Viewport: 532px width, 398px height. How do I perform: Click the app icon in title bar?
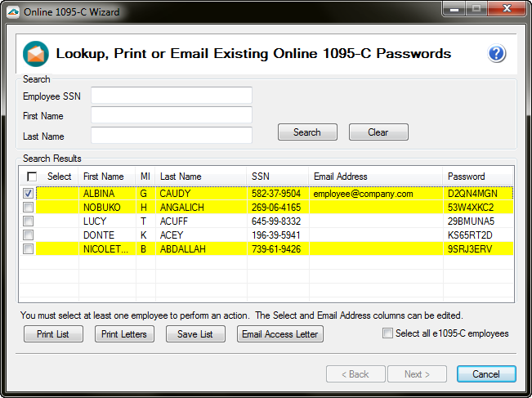pyautogui.click(x=11, y=11)
